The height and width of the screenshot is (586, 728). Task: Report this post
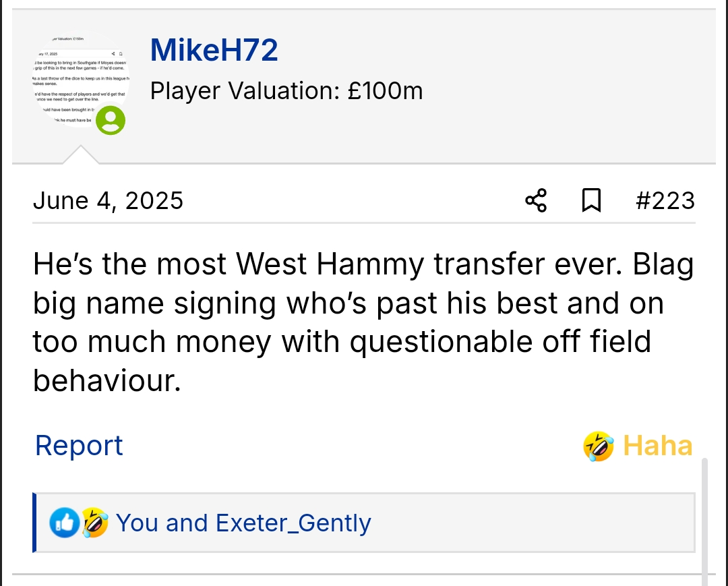[79, 446]
